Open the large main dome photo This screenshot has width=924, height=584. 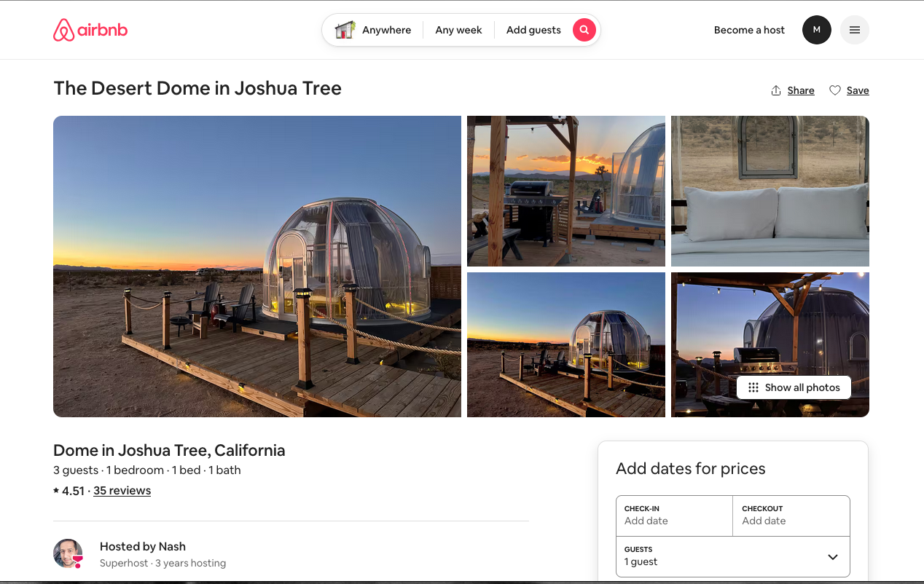point(257,266)
